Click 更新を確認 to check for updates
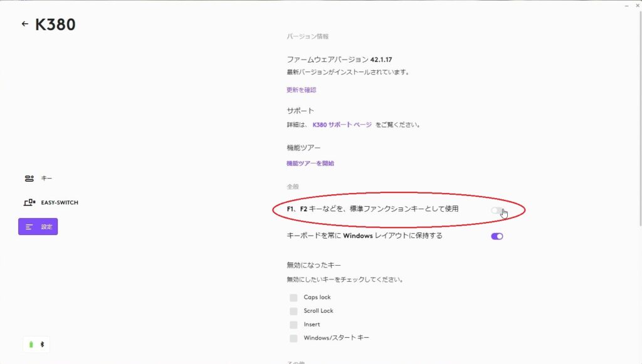The width and height of the screenshot is (642, 364). (302, 90)
